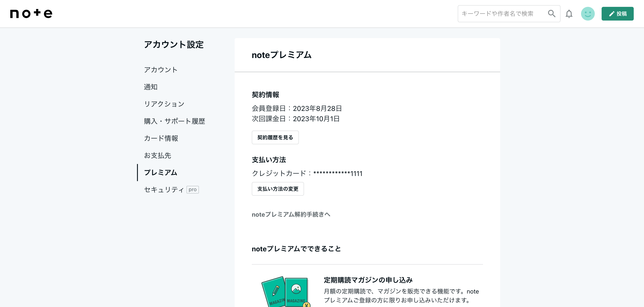Click 支払い方法の変更 button
The image size is (644, 307).
[x=278, y=189]
